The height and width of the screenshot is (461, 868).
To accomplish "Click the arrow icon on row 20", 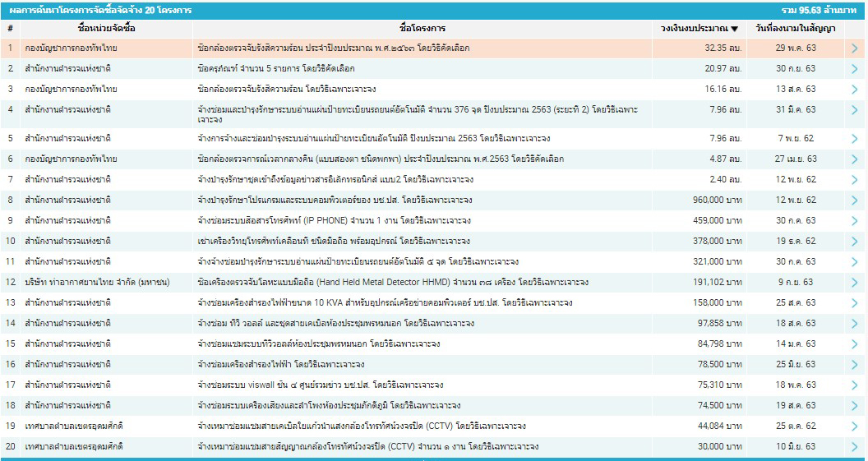I will [x=855, y=446].
